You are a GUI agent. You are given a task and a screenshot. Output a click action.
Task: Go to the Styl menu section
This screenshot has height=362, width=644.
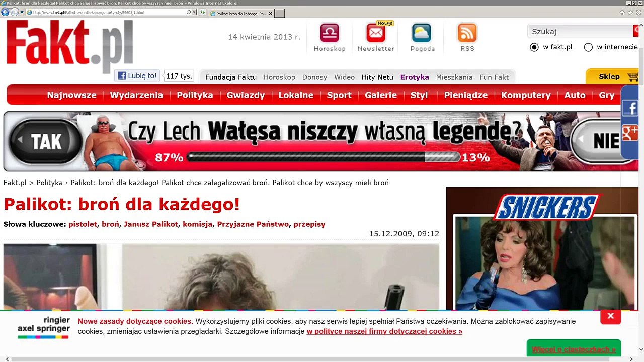pyautogui.click(x=419, y=95)
